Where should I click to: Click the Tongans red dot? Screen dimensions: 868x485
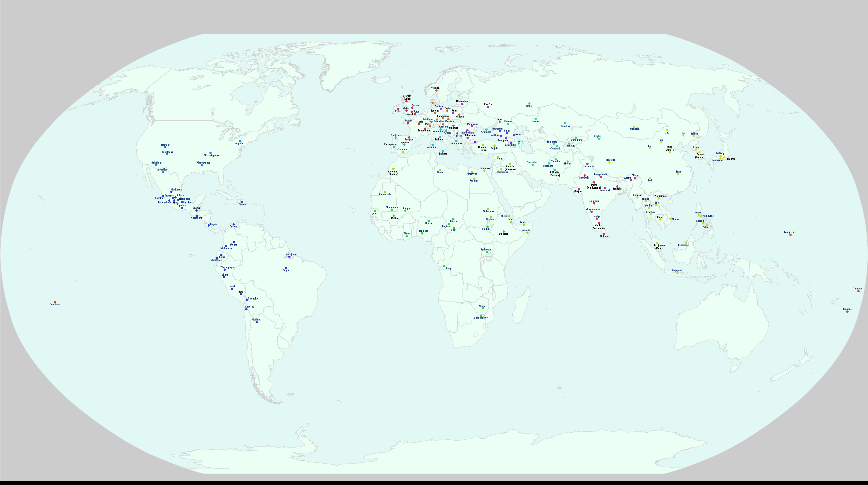[x=848, y=312]
